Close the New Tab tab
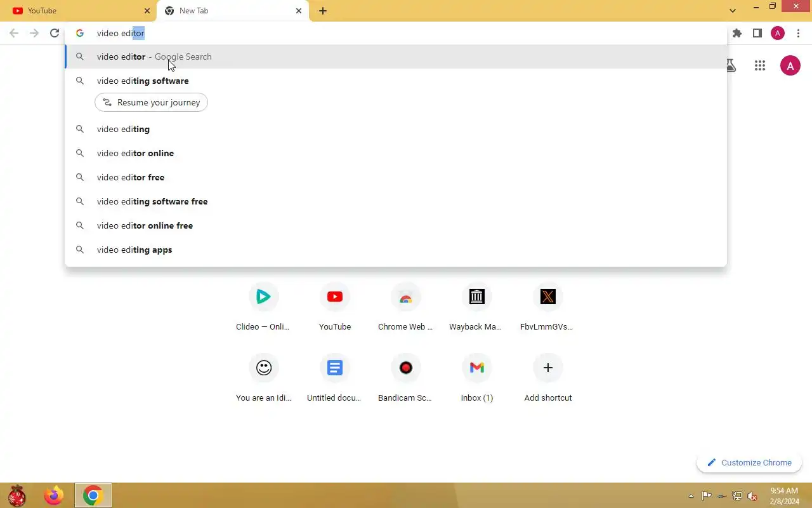Viewport: 812px width, 508px height. [x=299, y=11]
